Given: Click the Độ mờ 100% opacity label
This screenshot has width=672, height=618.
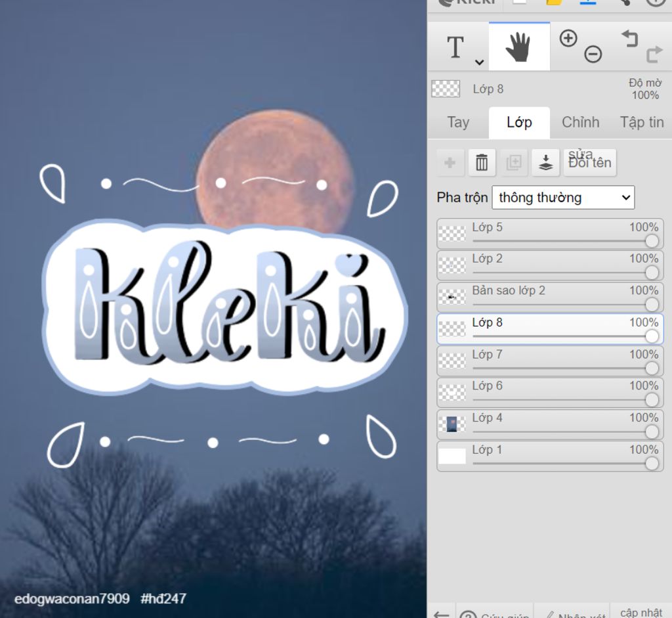Looking at the screenshot, I should click(x=645, y=89).
